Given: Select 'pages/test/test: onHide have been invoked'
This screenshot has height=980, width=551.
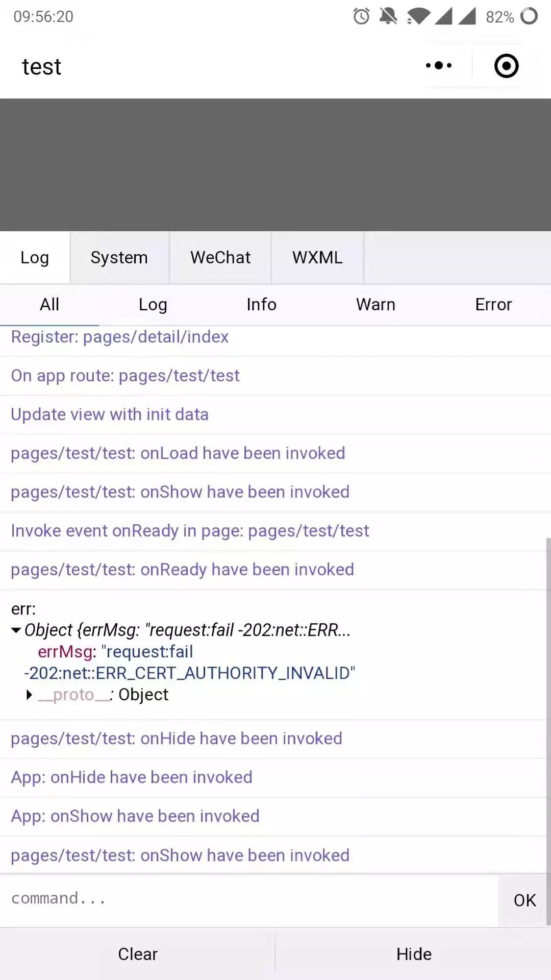Looking at the screenshot, I should tap(275, 739).
